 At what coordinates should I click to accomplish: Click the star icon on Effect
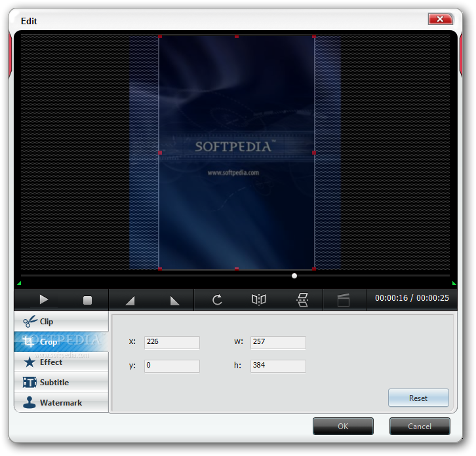pos(30,362)
